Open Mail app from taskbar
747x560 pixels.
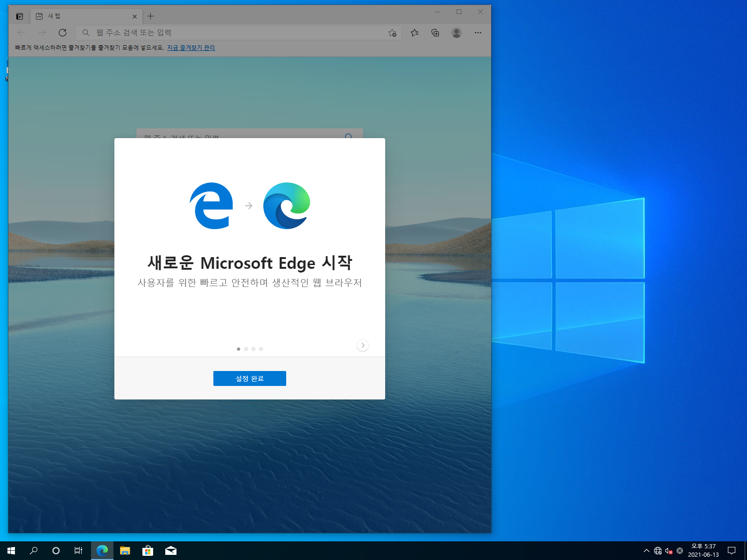point(171,551)
